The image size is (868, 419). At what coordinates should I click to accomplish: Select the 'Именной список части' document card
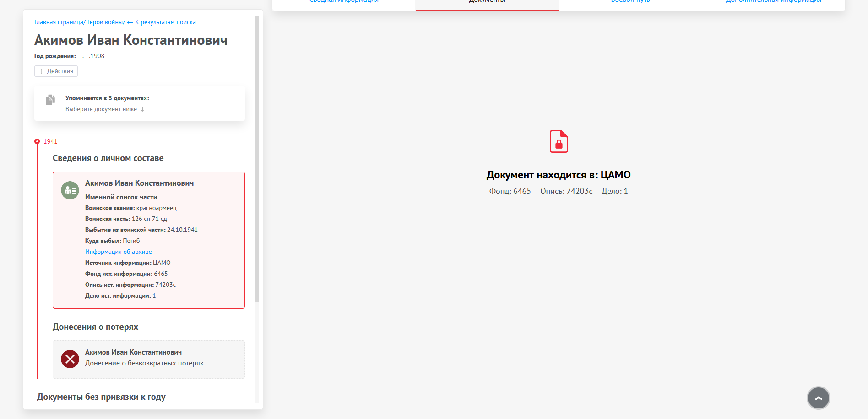pyautogui.click(x=149, y=240)
